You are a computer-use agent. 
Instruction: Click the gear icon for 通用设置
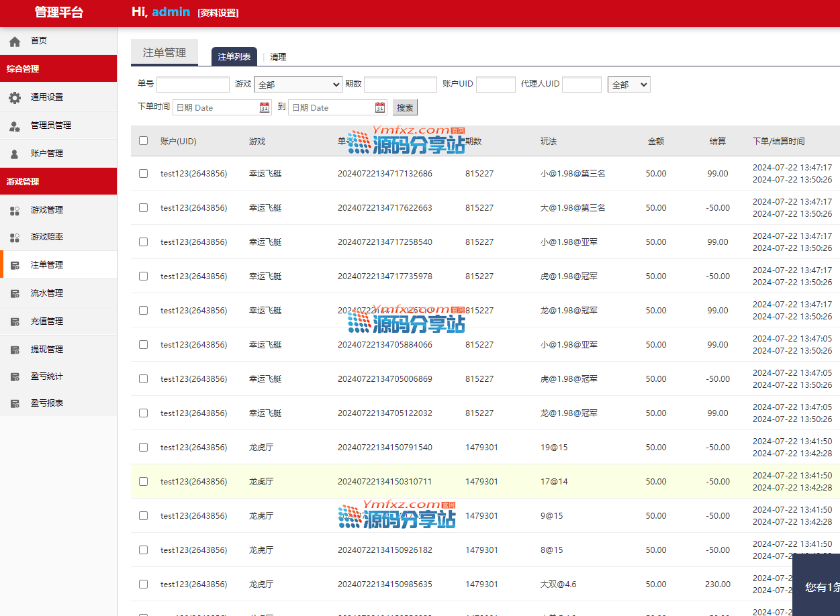pos(15,98)
